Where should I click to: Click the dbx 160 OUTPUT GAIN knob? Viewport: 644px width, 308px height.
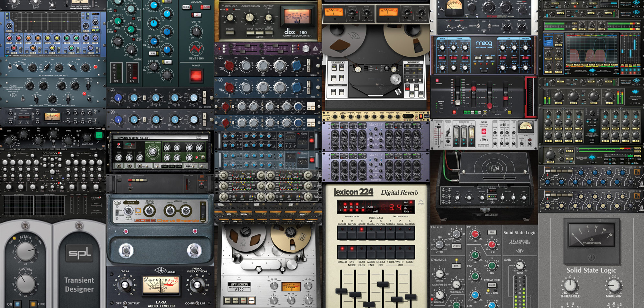269,18
